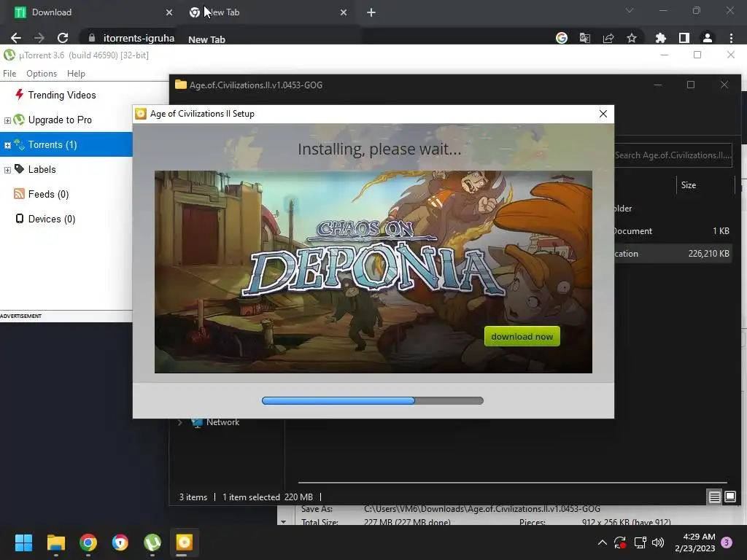Screen dimensions: 747x560
Task: Go back in Chrome browser
Action: coord(16,38)
